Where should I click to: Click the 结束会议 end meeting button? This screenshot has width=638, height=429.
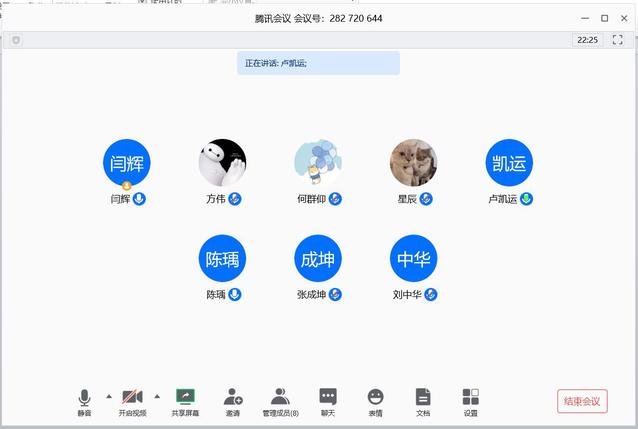582,401
